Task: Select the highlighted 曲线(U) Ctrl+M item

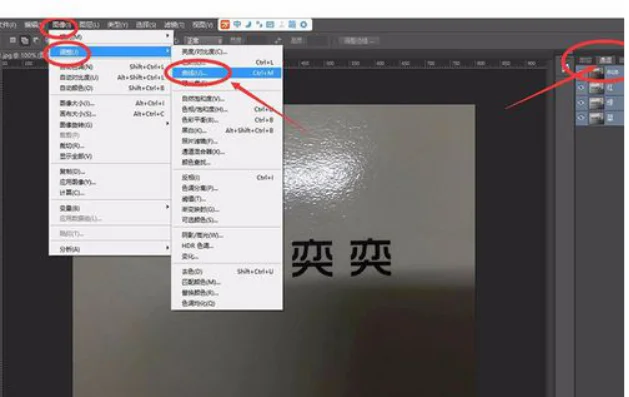Action: [x=227, y=73]
